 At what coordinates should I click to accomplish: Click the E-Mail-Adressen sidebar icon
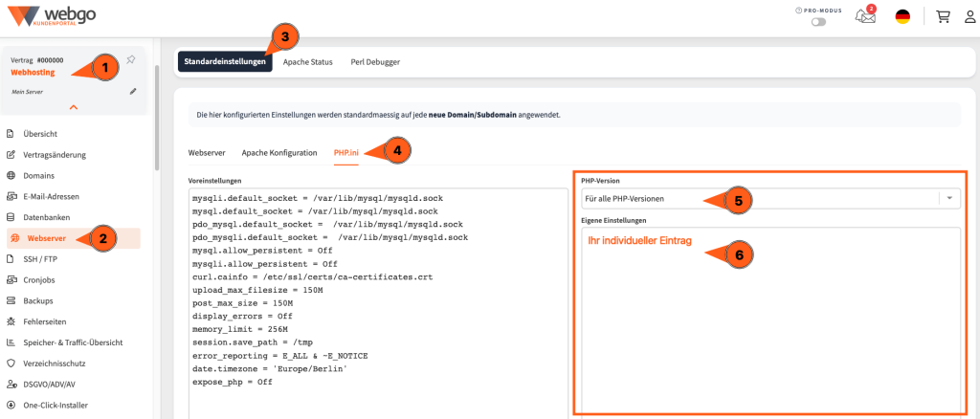click(11, 196)
